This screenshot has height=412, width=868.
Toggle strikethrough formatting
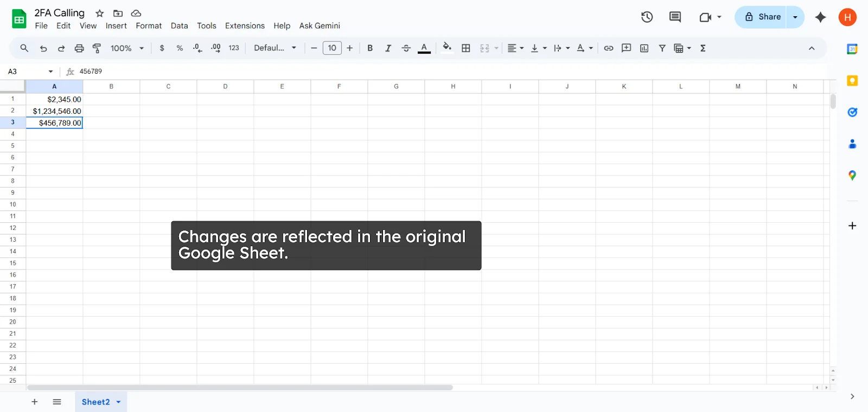point(406,48)
